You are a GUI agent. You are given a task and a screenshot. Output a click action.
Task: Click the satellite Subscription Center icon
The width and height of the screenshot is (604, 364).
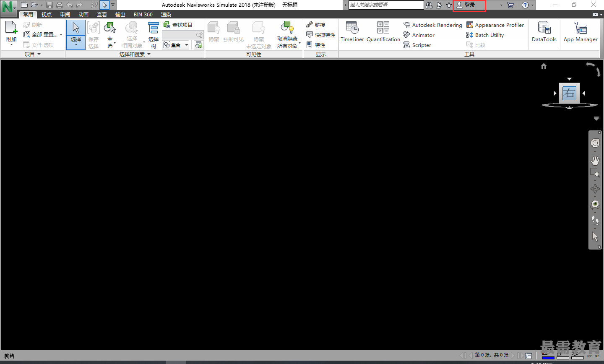tap(439, 5)
